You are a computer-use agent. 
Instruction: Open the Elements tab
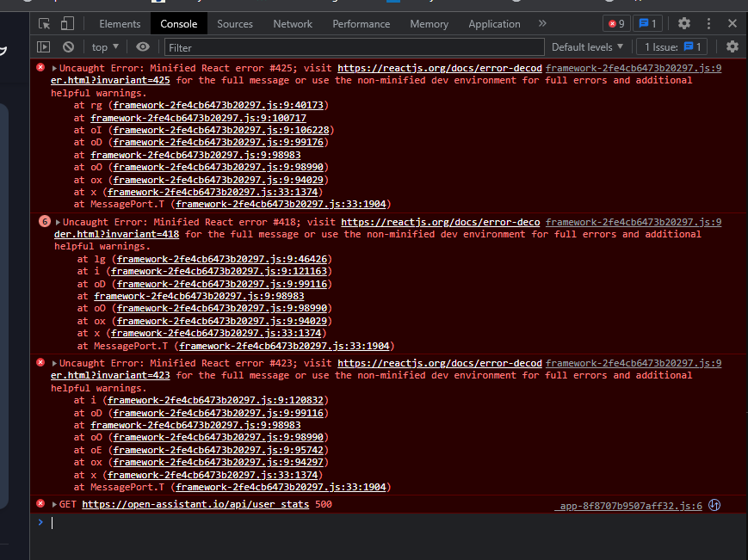120,24
